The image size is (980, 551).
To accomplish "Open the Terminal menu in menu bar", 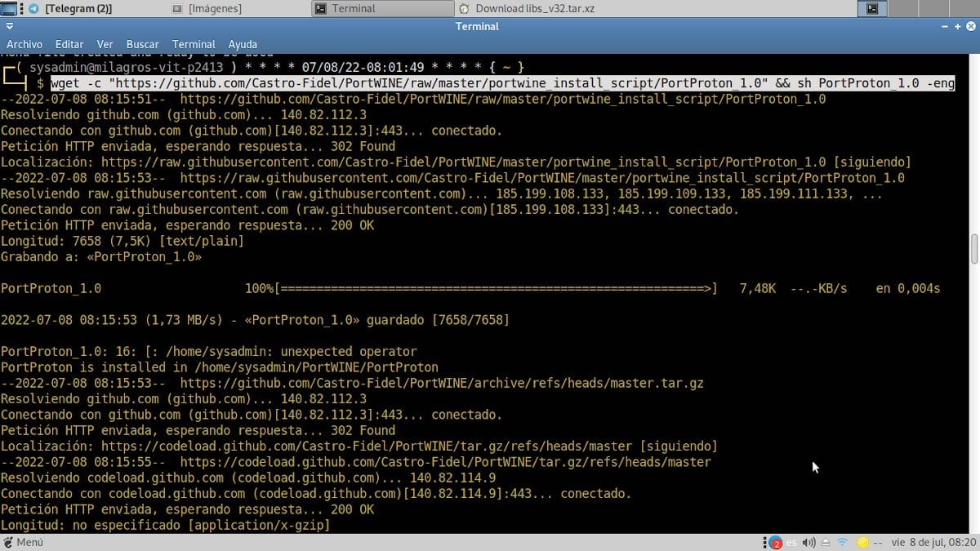I will pyautogui.click(x=194, y=44).
